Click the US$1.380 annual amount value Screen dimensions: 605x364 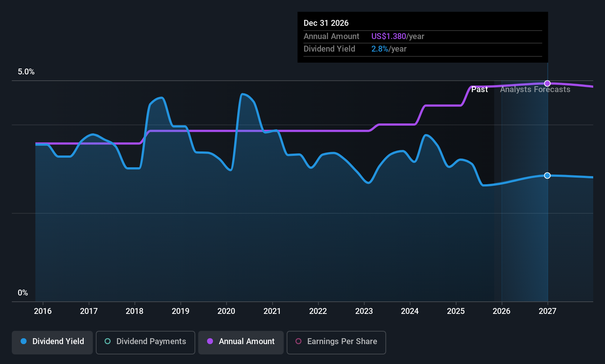tap(389, 36)
